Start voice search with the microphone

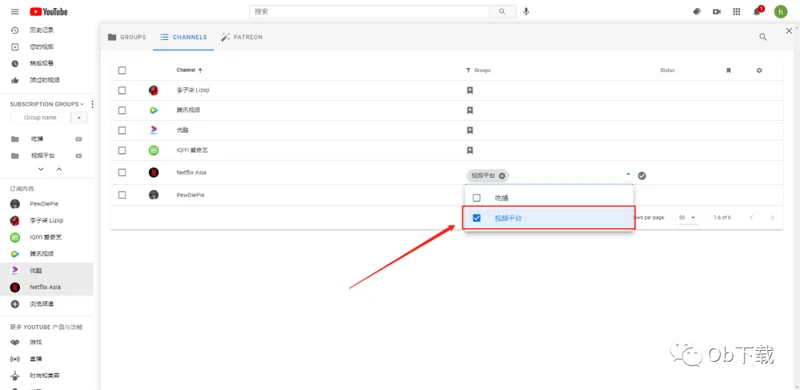[526, 12]
